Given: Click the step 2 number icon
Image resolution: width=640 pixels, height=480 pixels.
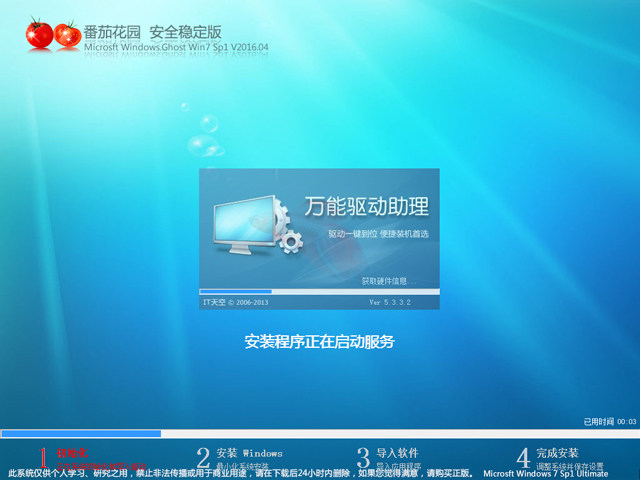Looking at the screenshot, I should (x=203, y=458).
